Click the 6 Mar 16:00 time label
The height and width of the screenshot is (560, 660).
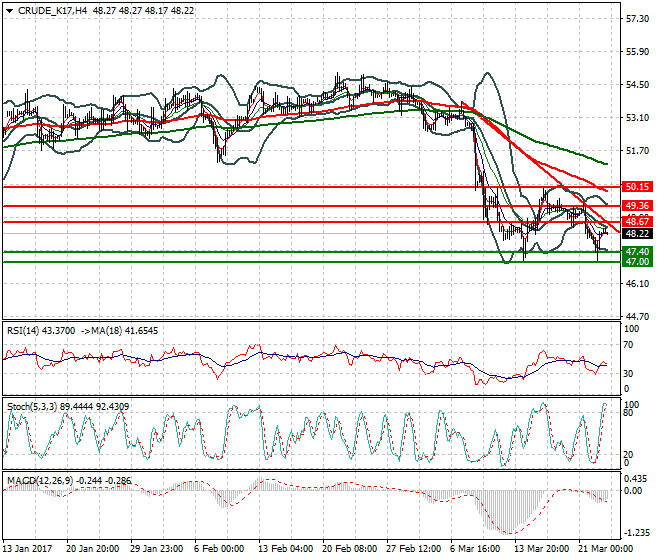475,549
